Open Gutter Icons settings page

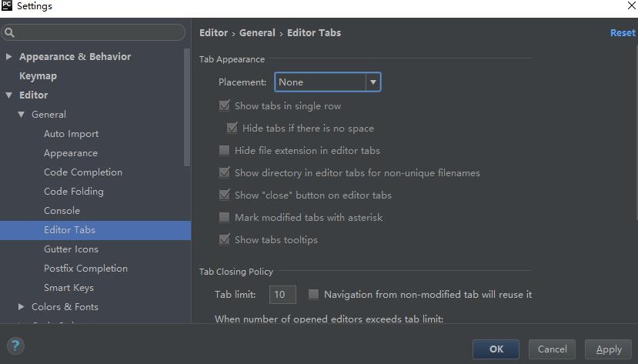(x=71, y=249)
